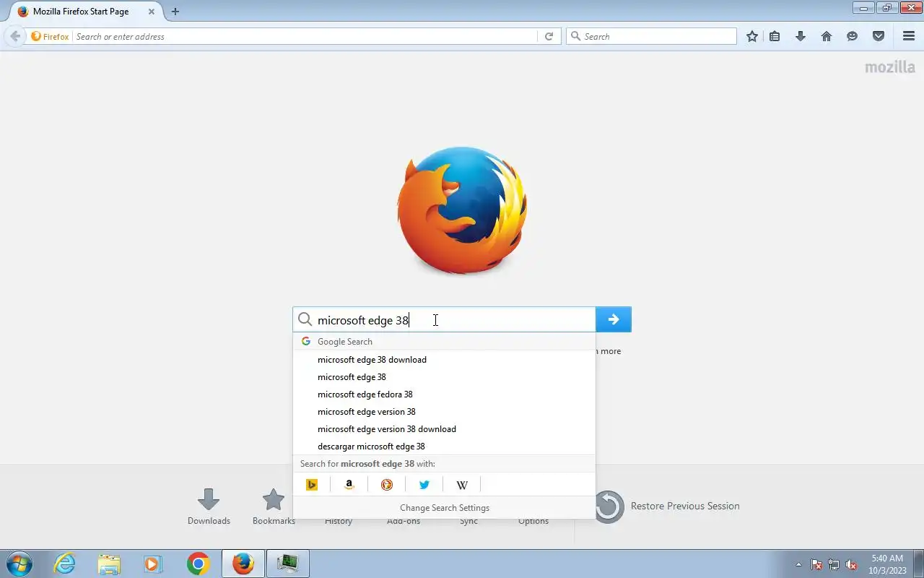Viewport: 924px width, 578px height.
Task: Open a new tab with plus button
Action: [175, 12]
